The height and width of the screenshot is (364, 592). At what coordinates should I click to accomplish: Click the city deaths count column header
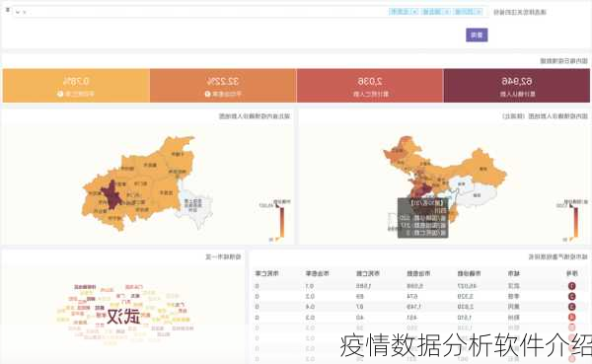[x=368, y=273]
